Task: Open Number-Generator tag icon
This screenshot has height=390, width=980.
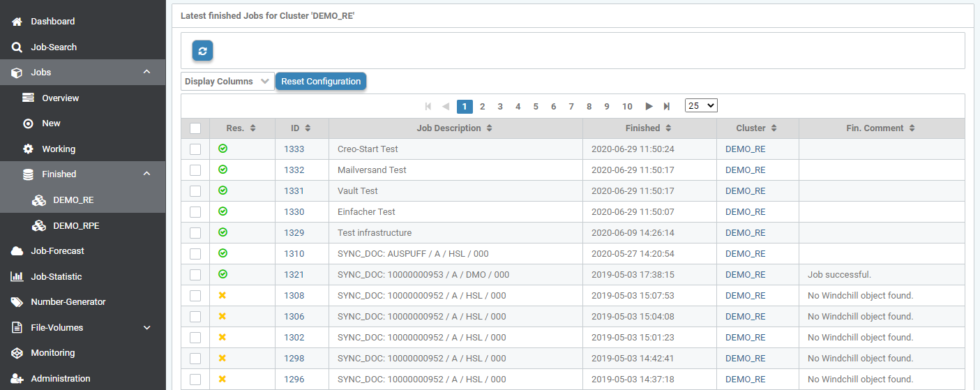Action: 17,302
